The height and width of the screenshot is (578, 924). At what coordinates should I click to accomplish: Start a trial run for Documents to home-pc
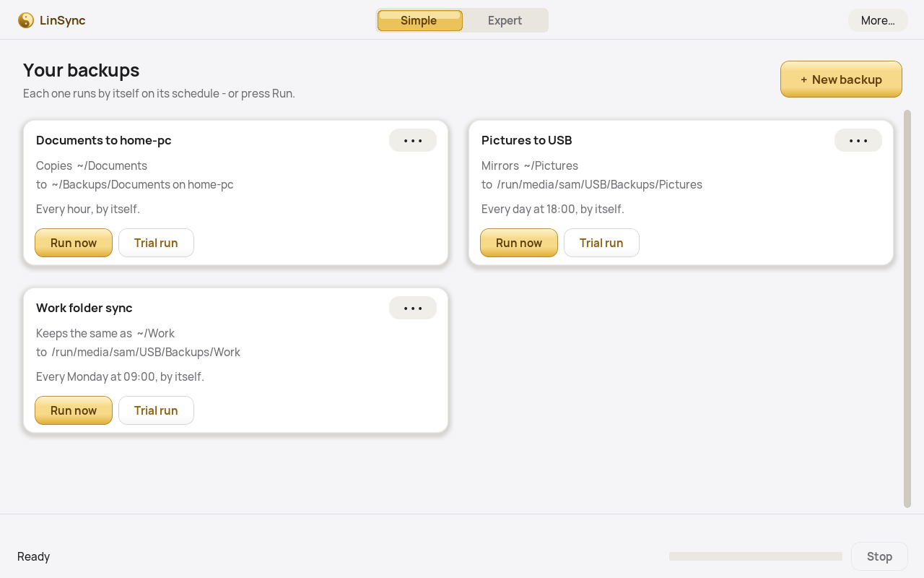(156, 243)
